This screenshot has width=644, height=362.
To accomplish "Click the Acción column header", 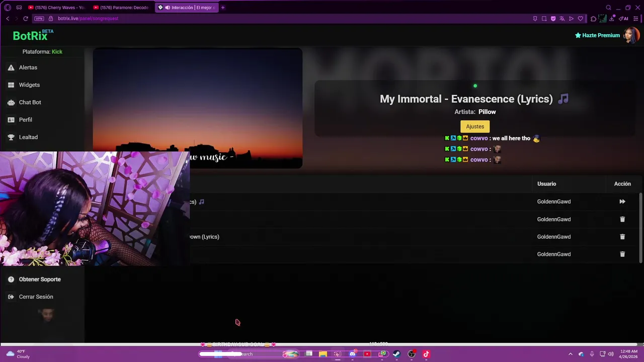I will tap(622, 184).
